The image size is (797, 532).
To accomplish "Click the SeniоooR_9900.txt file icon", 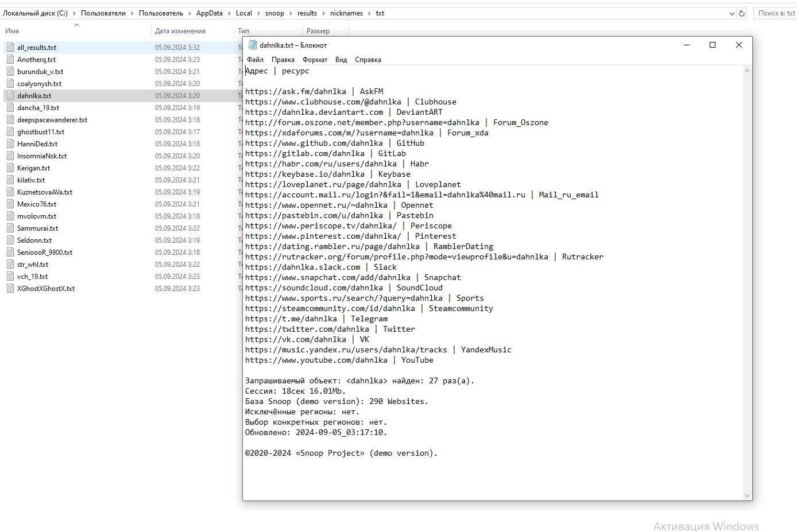I will [10, 252].
